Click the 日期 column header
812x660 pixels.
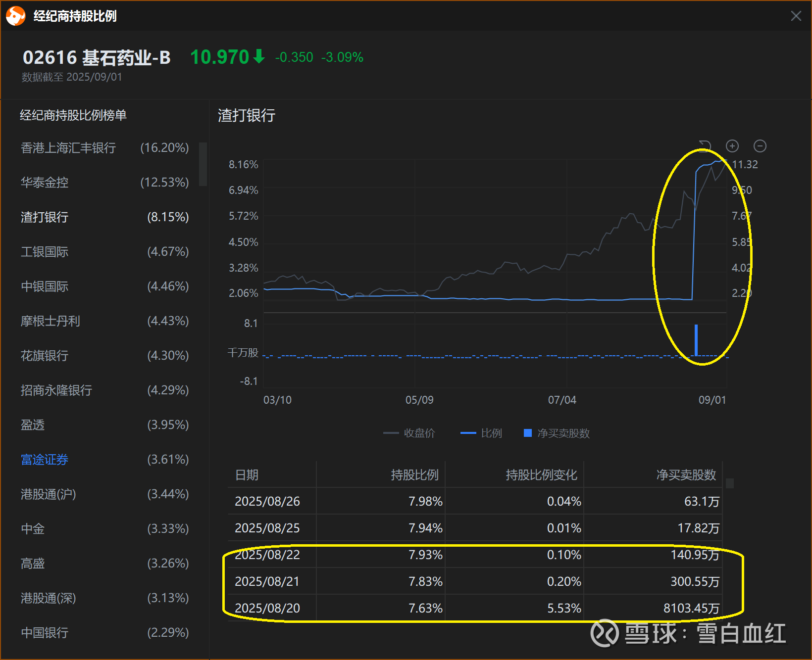coord(247,475)
